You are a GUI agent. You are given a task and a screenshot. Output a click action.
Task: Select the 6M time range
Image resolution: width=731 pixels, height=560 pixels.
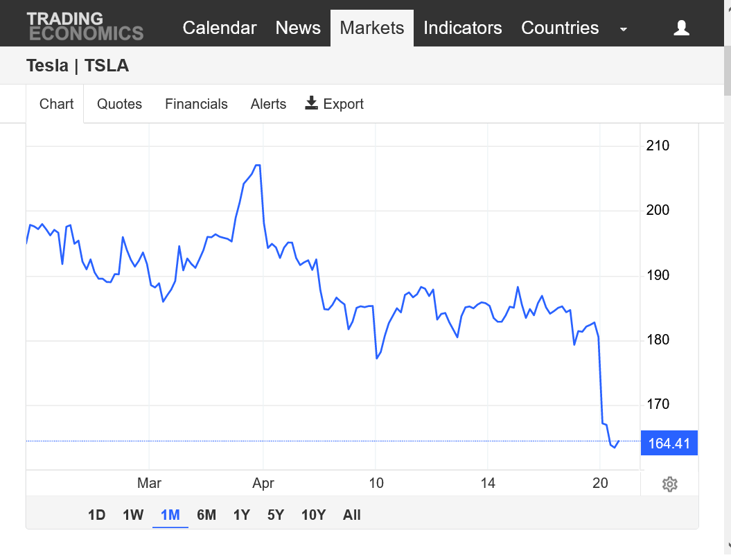point(206,515)
